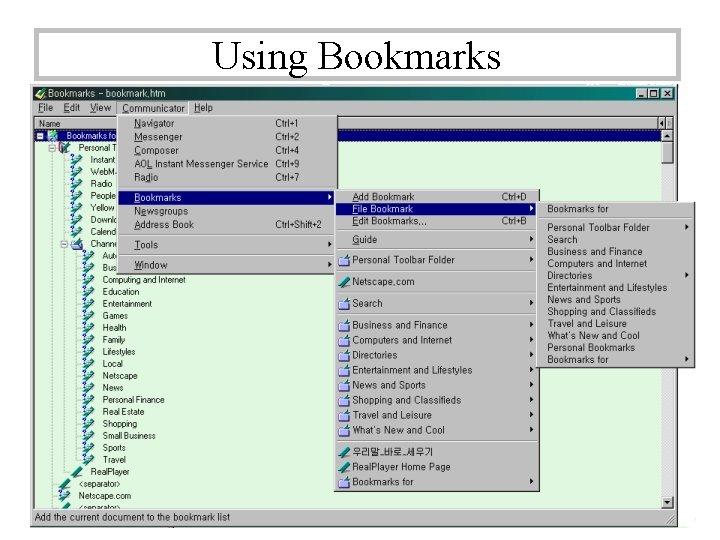Image resolution: width=720 pixels, height=540 pixels.
Task: Open the View menu
Action: coord(101,108)
